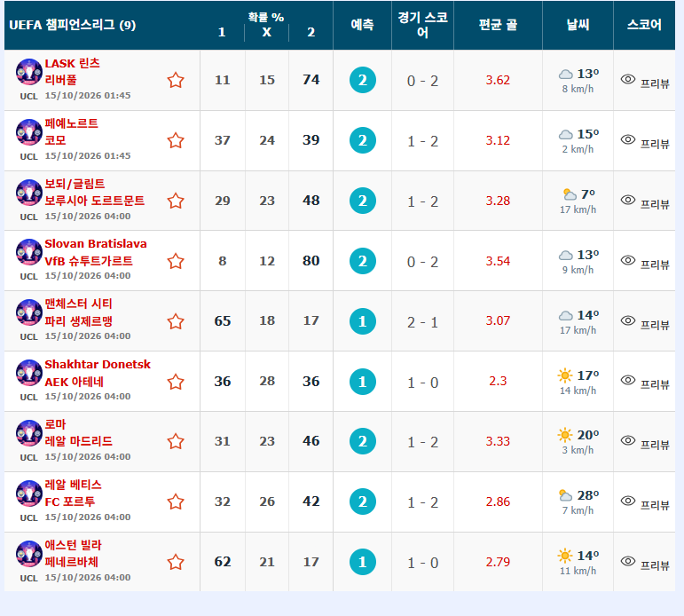Image resolution: width=684 pixels, height=616 pixels.
Task: Click the 15/10/2026 01:45 date under 코모
Action: (x=88, y=156)
